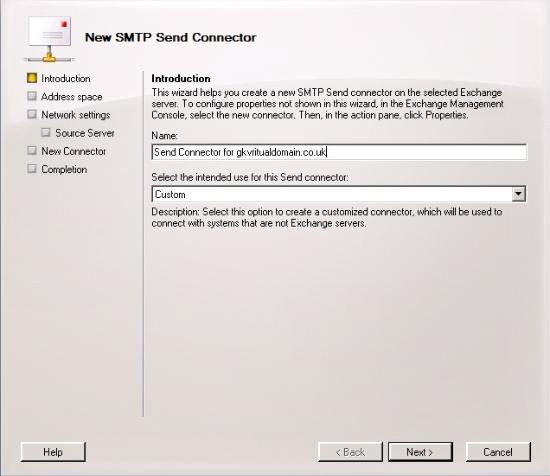Go to the Network settings step label
Screen dimensions: 550x476
tap(76, 115)
